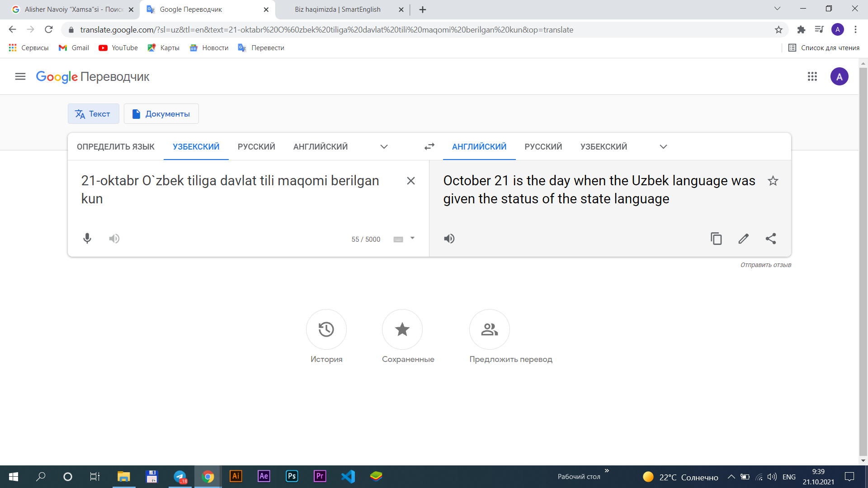Select УЗБЕКСКИЙ as the target language
The height and width of the screenshot is (488, 868).
[604, 146]
